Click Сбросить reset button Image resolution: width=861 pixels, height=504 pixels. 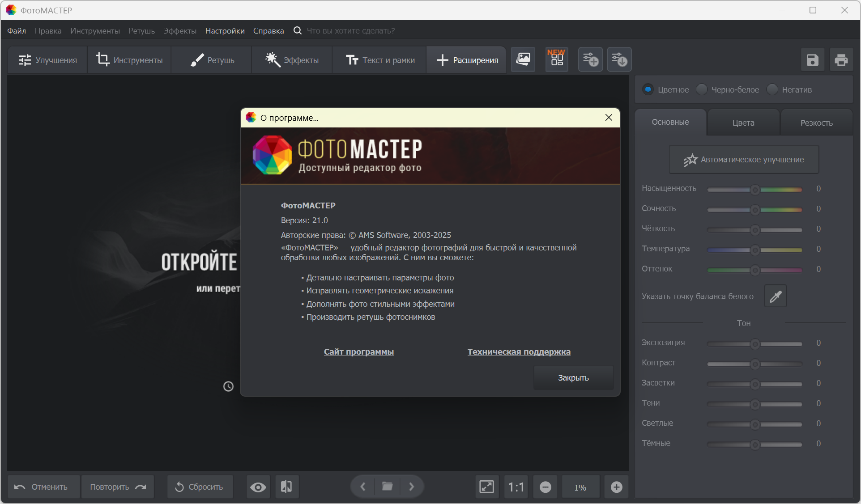pyautogui.click(x=200, y=487)
